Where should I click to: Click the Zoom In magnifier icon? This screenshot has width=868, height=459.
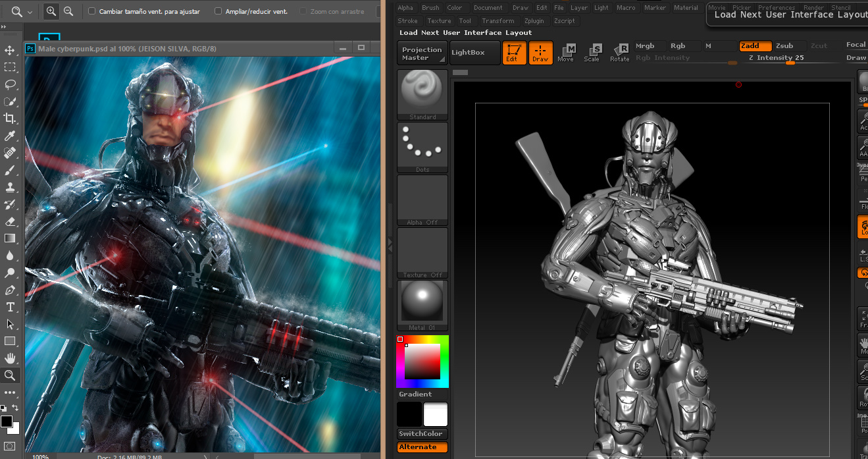pyautogui.click(x=51, y=11)
